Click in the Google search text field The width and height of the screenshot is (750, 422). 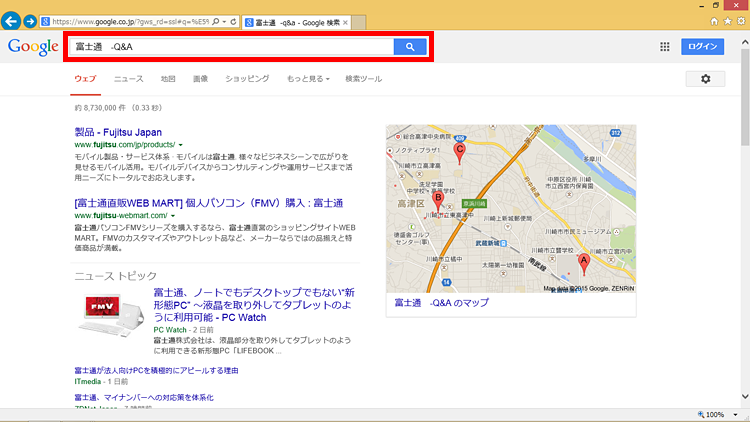point(230,47)
